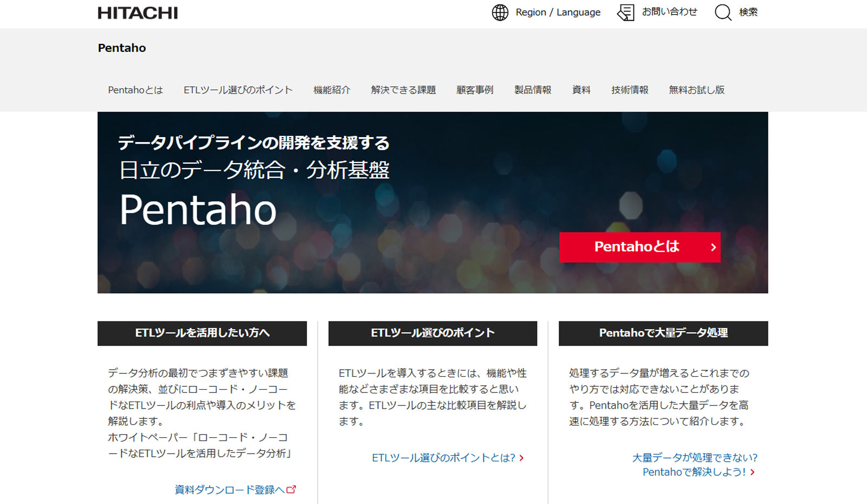Click the ETLツールを活用したい方へ card header

[202, 333]
